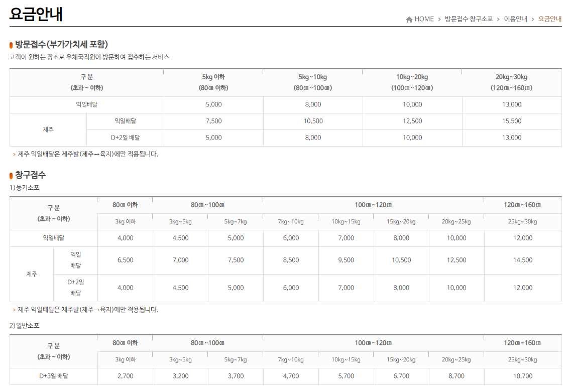
Task: Open the 이용안내 breadcrumb link
Action: (515, 19)
